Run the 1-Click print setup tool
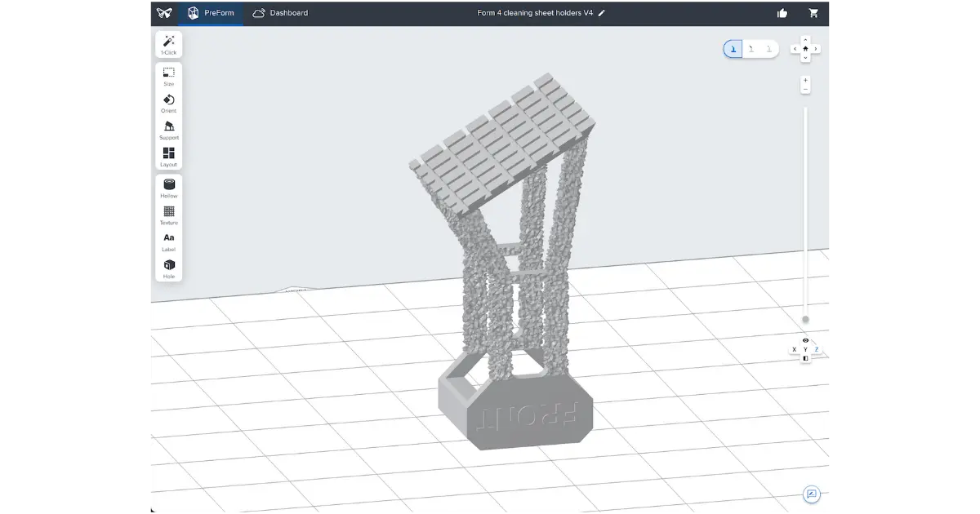The height and width of the screenshot is (514, 980). [x=169, y=44]
